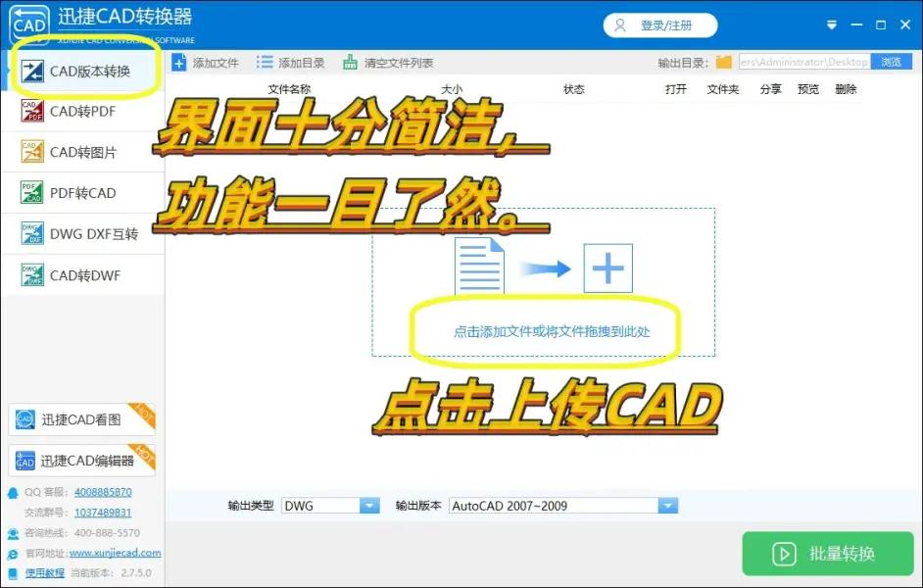The width and height of the screenshot is (923, 588).
Task: Click the 预览 column header
Action: point(808,89)
